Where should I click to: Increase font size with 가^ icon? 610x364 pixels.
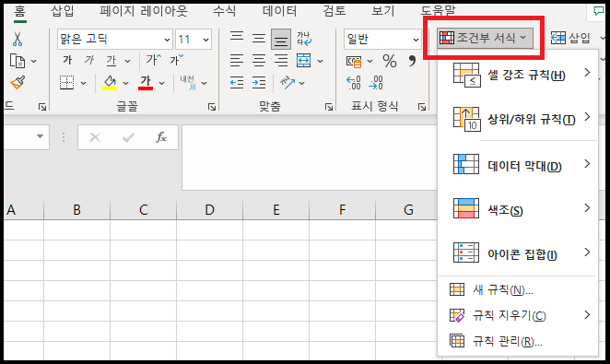(x=153, y=60)
